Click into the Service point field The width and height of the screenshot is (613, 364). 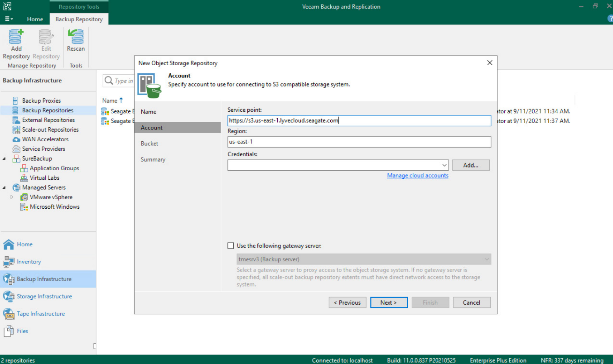tap(359, 120)
